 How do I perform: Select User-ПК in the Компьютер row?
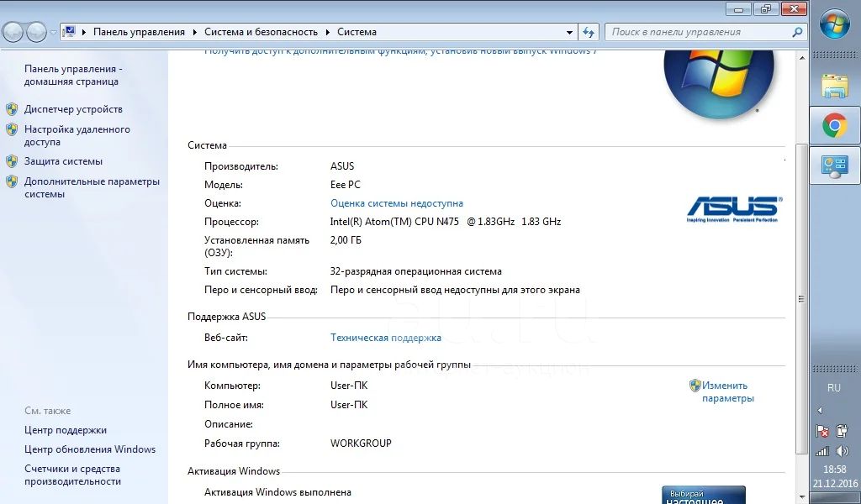coord(349,386)
